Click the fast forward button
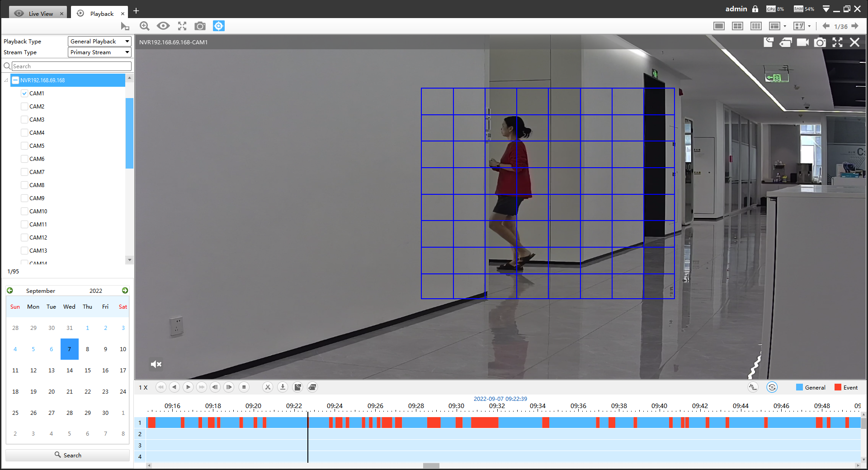868x470 pixels. point(202,387)
